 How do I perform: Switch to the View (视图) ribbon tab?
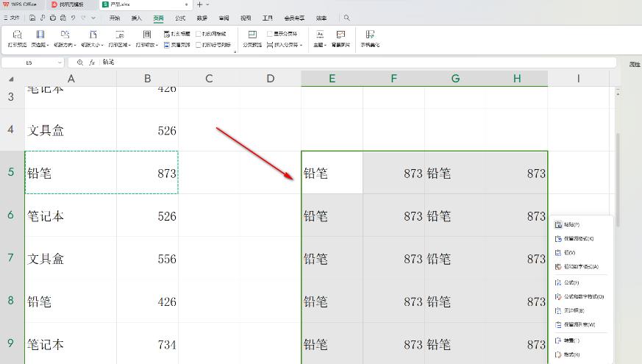(246, 18)
